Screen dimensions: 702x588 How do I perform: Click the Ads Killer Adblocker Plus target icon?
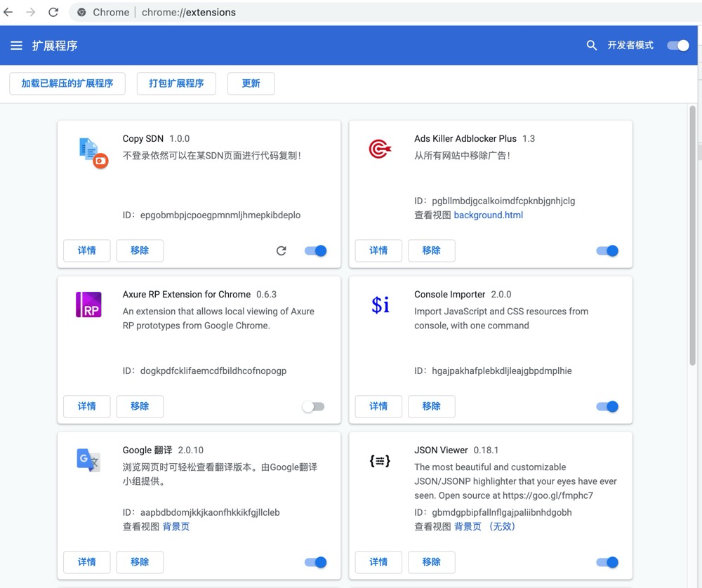(x=380, y=149)
